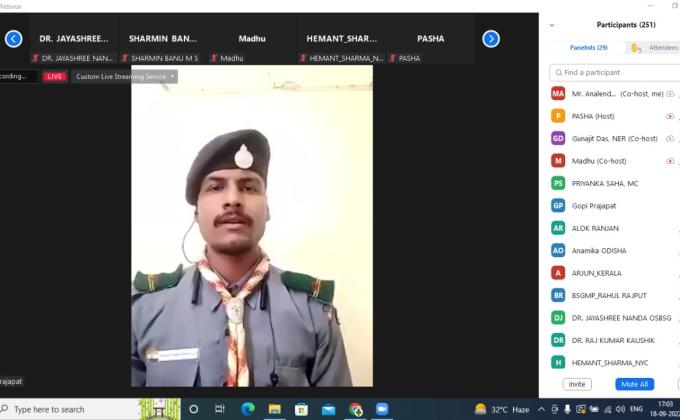Click the Task View taskbar icon
680x420 pixels.
[220, 409]
